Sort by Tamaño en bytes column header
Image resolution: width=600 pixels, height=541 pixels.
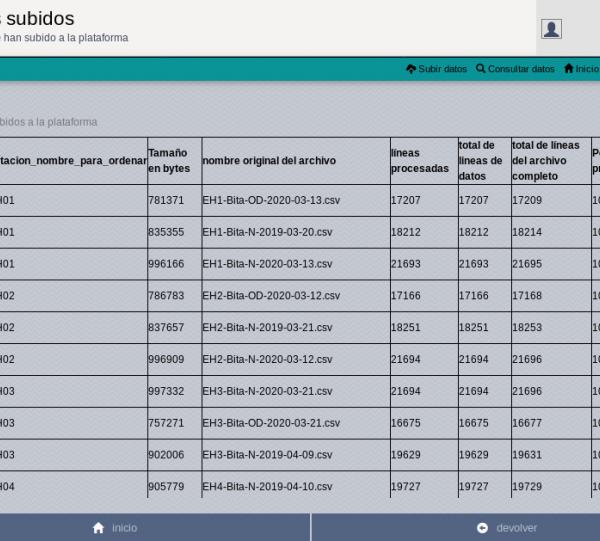pos(168,160)
